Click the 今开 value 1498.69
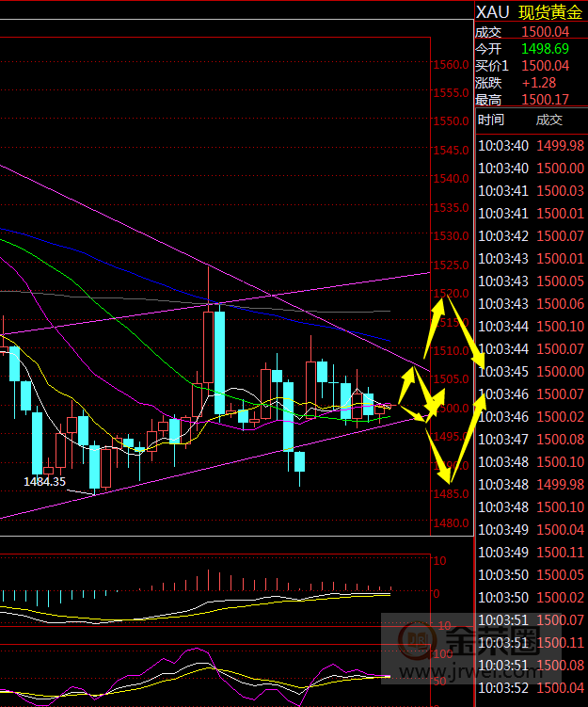The width and height of the screenshot is (588, 707). click(546, 48)
